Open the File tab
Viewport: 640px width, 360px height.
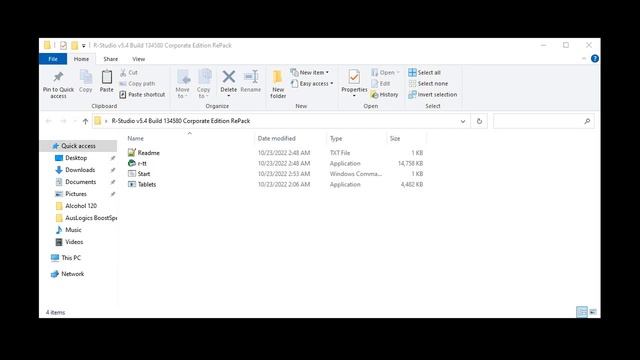[53, 59]
